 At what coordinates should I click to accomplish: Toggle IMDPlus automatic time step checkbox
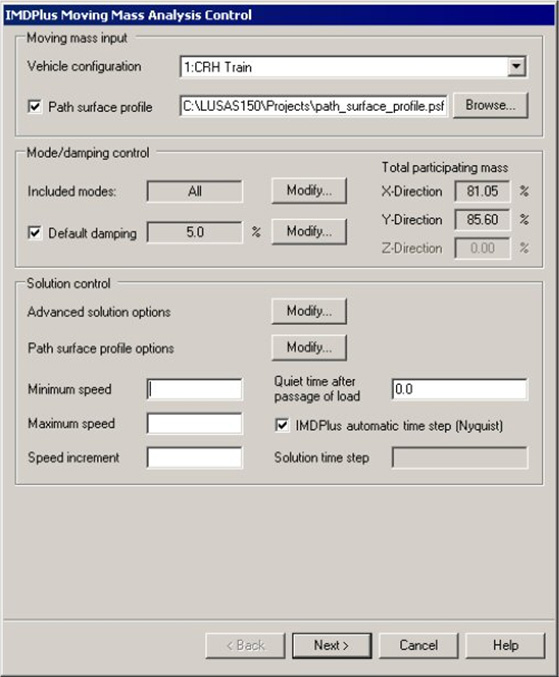point(281,425)
